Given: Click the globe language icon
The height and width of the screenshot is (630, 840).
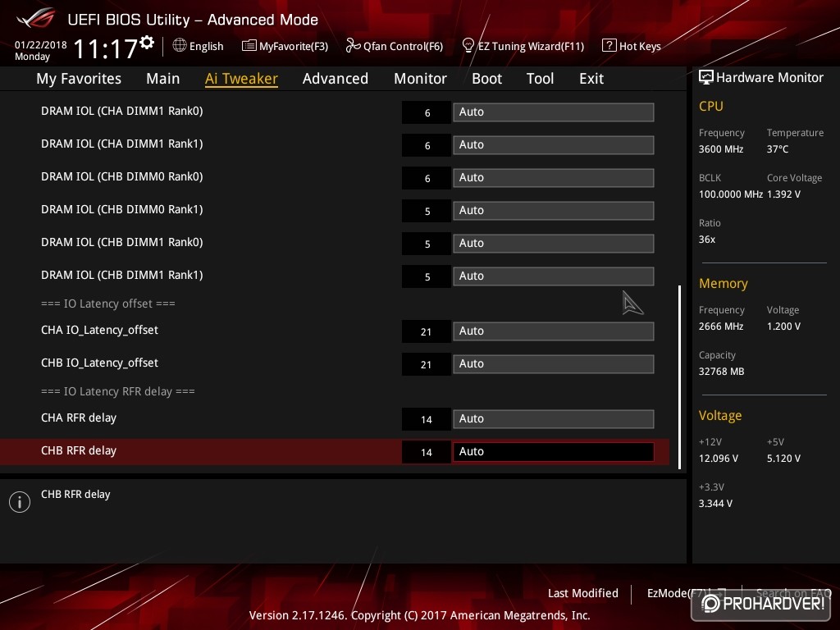Looking at the screenshot, I should click(x=180, y=46).
